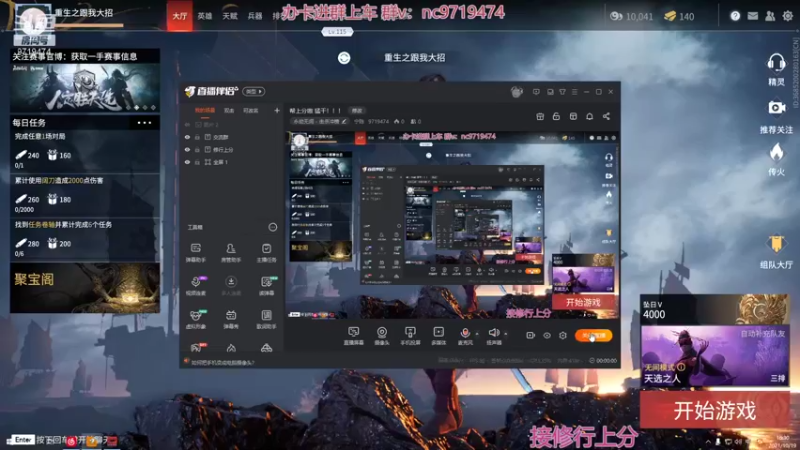Open the game mail envelope icon
Viewport: 800px width, 450px height.
(753, 16)
